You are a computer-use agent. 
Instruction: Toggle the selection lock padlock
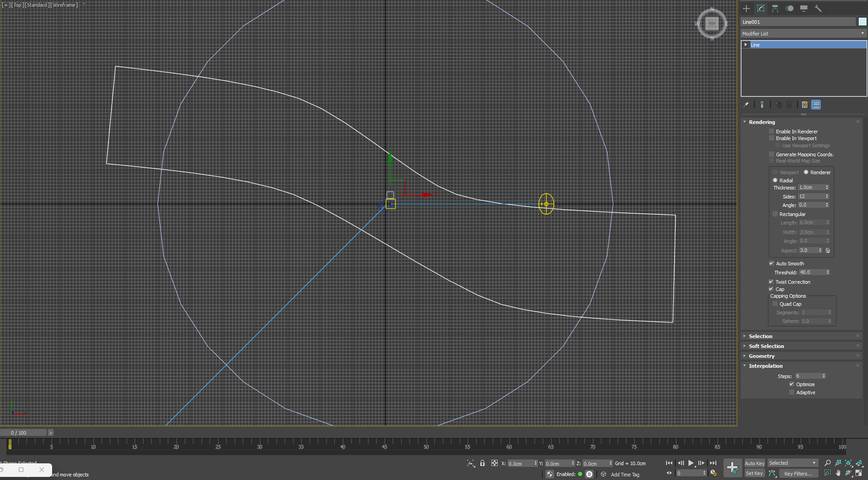pyautogui.click(x=482, y=463)
